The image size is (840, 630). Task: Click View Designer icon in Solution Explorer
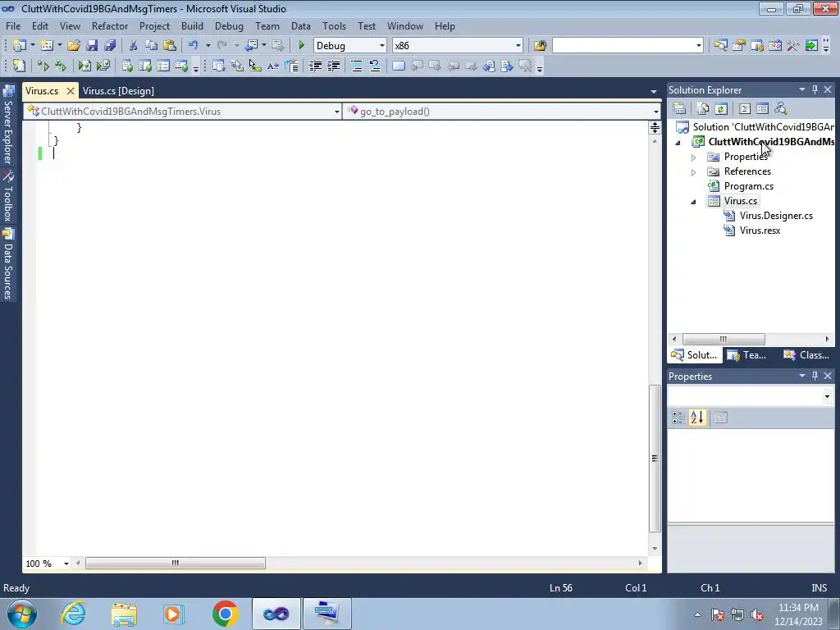point(762,109)
